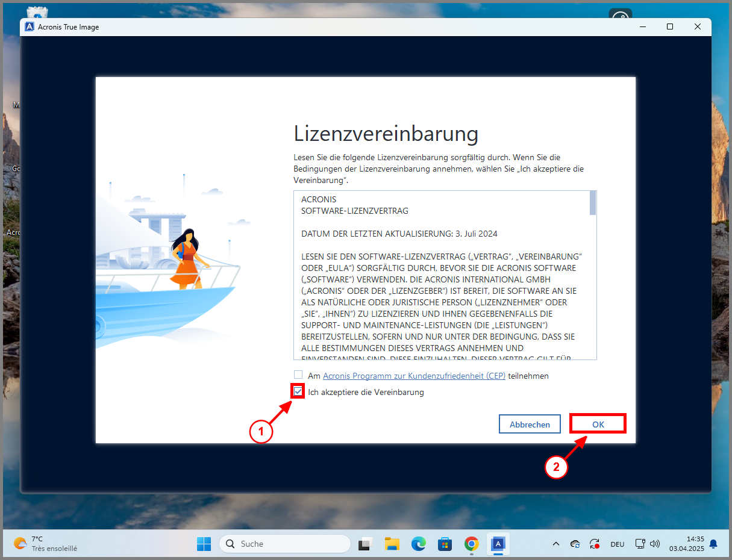Open the volume control in the system tray
Viewport: 732px width, 560px height.
point(655,544)
